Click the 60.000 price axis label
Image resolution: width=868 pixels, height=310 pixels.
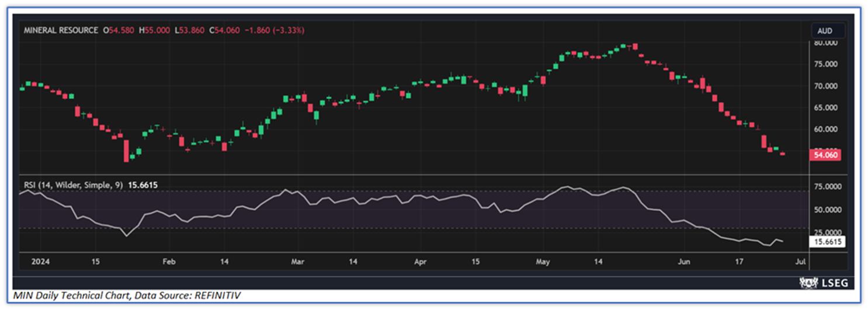826,129
